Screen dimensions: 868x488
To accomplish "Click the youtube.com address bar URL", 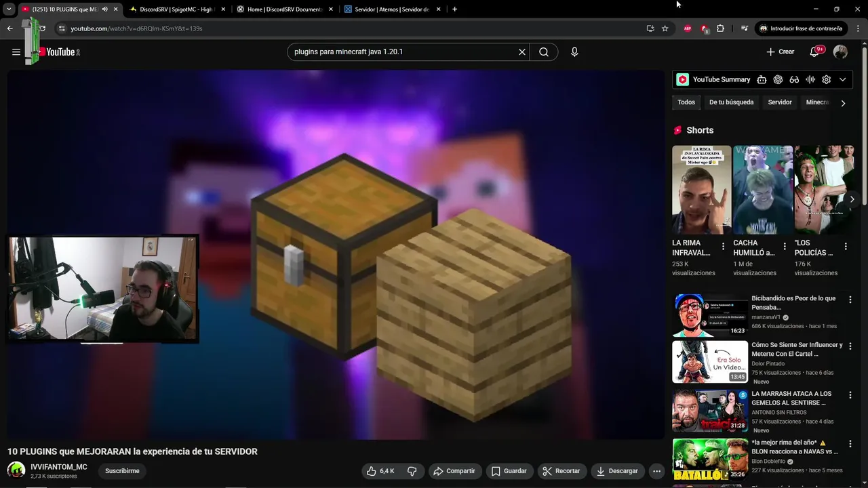I will [x=136, y=28].
